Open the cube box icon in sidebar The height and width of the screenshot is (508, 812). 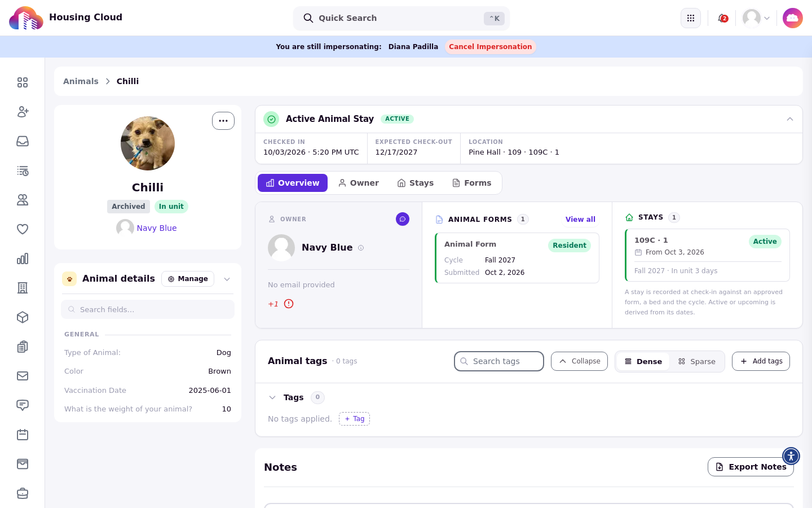tap(23, 317)
